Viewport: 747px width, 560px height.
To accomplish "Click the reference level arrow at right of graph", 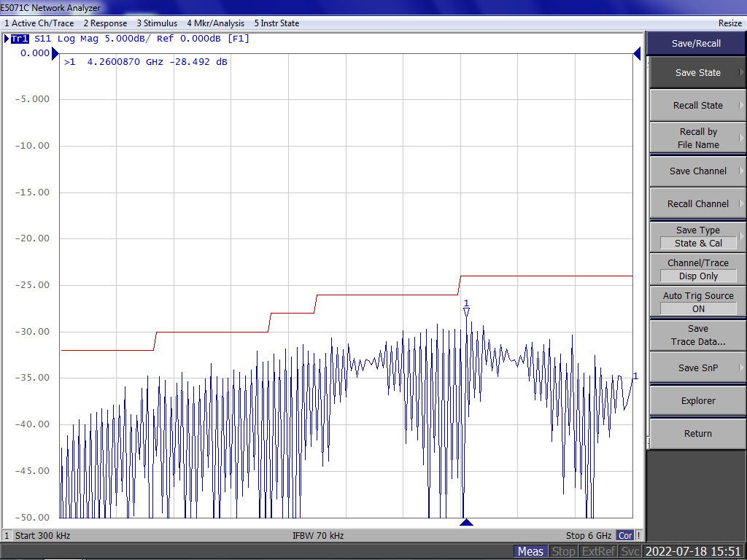I will (x=637, y=54).
